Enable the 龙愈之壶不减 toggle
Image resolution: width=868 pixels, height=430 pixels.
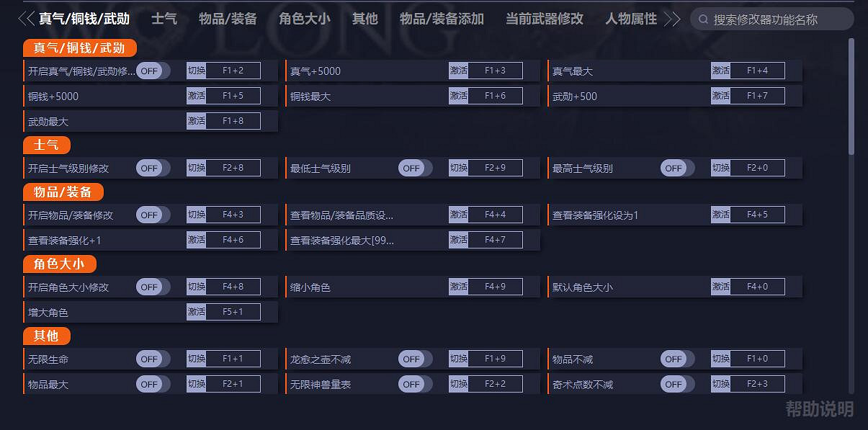(x=413, y=359)
